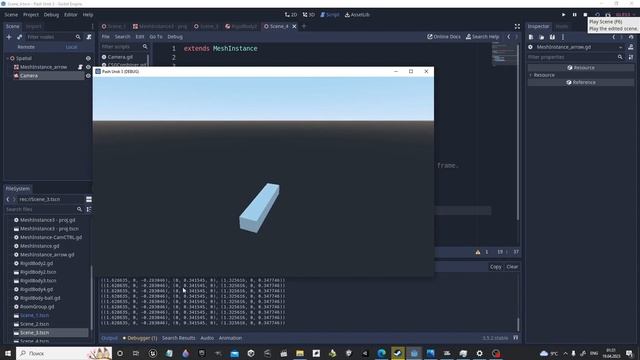Close the Scene_4 tab
This screenshot has height=360, width=640.
tap(294, 27)
